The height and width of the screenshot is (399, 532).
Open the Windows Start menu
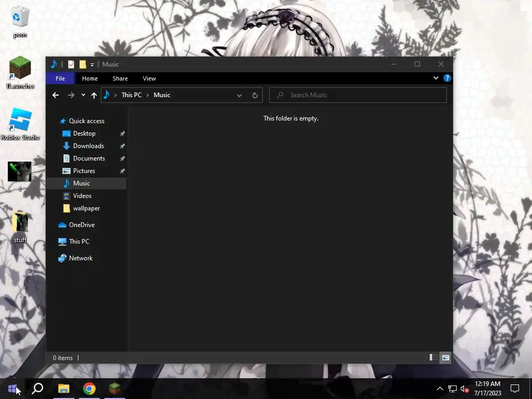[12, 389]
